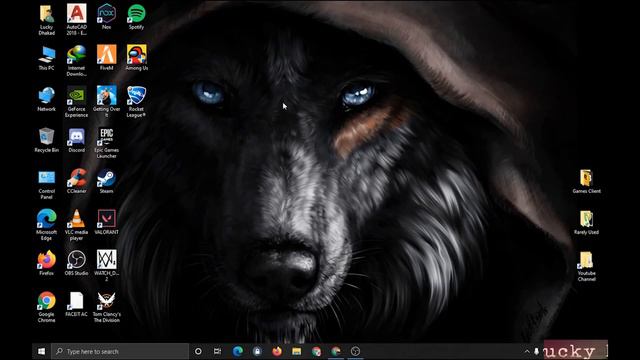This screenshot has height=360, width=640.
Task: Select the OBS Studio shortcut
Action: pos(76,263)
